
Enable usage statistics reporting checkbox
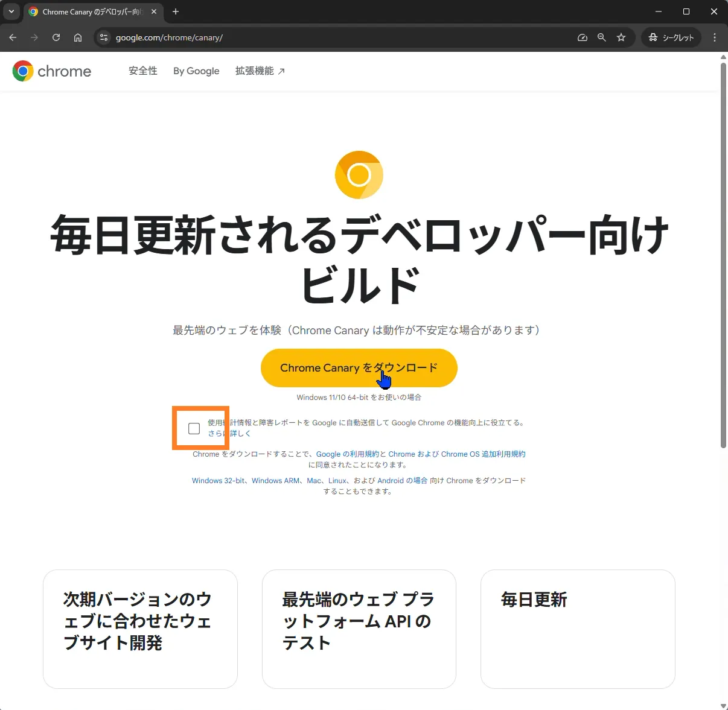point(194,428)
